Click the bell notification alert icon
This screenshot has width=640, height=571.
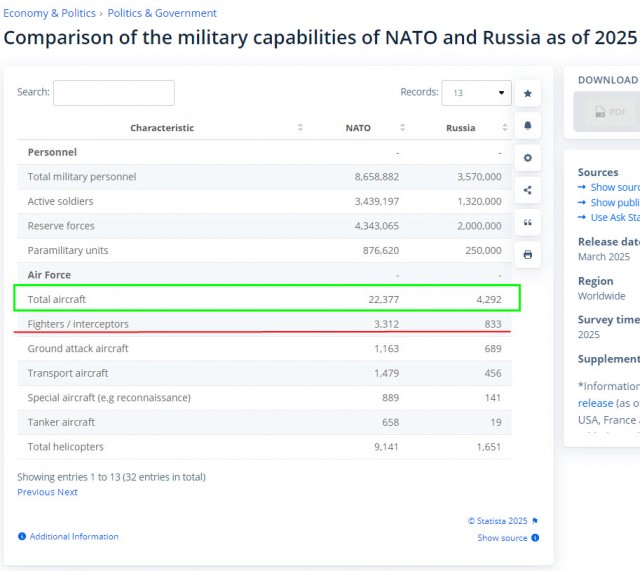pos(527,126)
